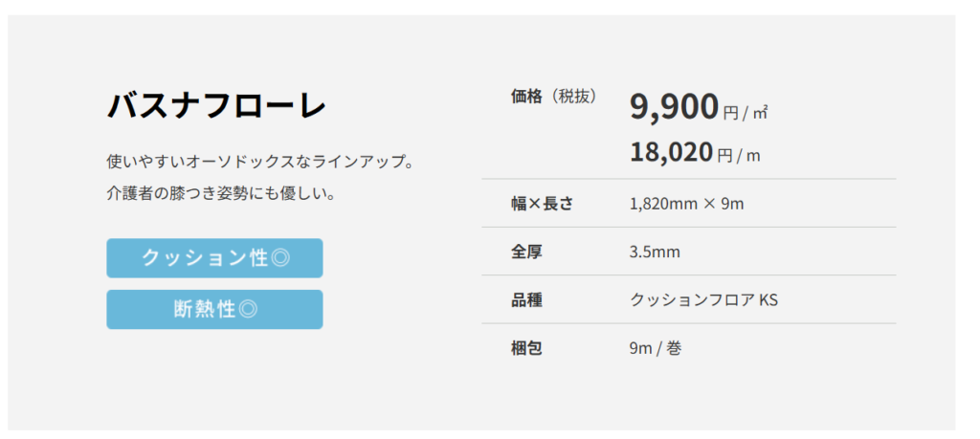980x439 pixels.
Task: Click the 価格（税抜） label
Action: (x=554, y=97)
